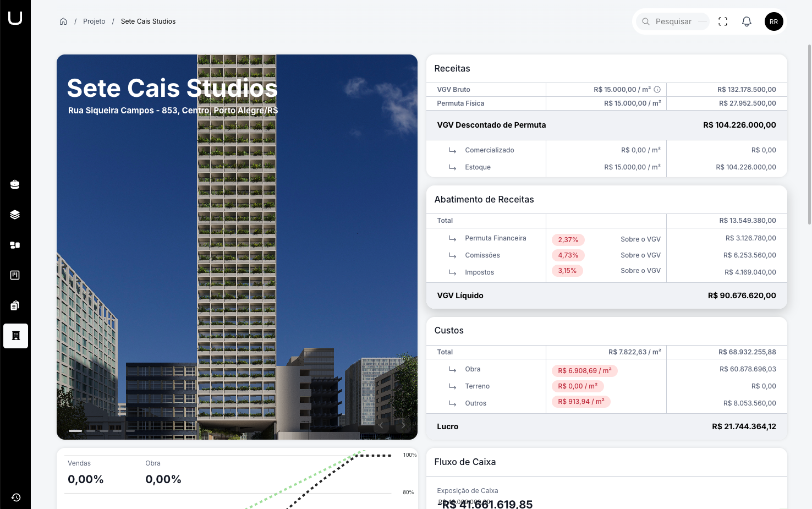
Task: Click the Obra R$ 6.908,69 / m² badge
Action: (x=584, y=371)
